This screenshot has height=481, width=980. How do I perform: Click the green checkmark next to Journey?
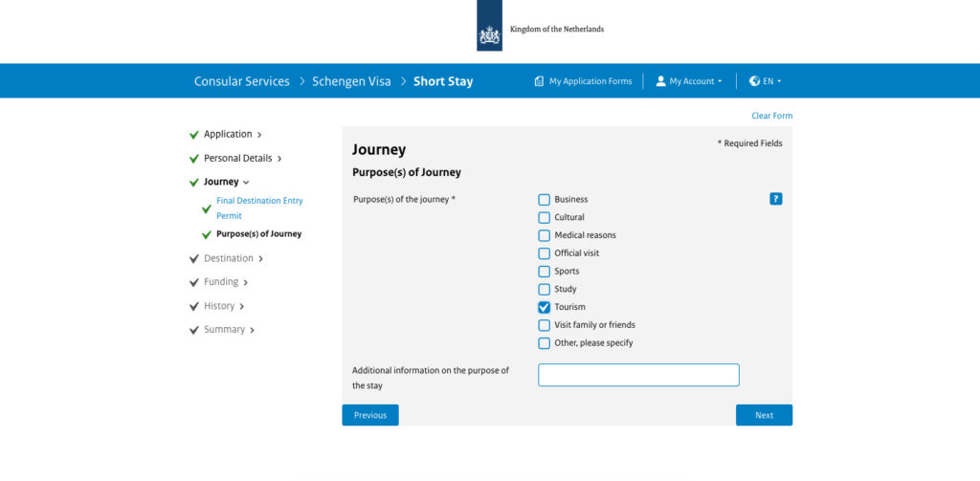[193, 183]
